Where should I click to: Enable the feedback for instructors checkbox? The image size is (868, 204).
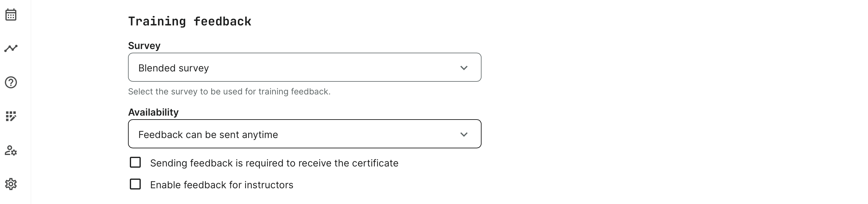tap(135, 184)
